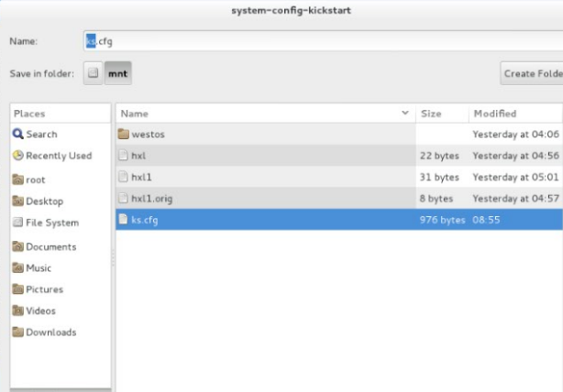
Task: Click the root home folder icon
Action: [17, 180]
